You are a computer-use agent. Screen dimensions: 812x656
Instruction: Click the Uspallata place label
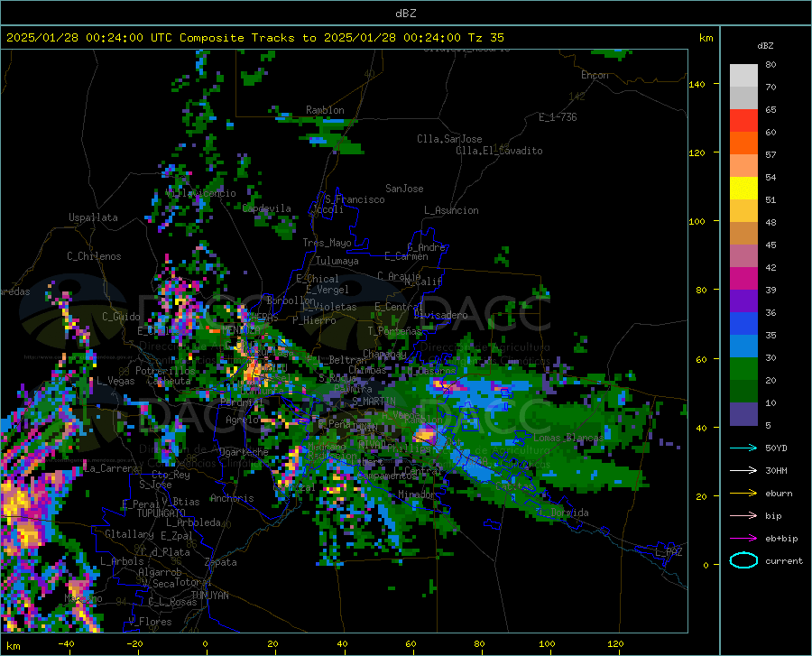pyautogui.click(x=93, y=217)
